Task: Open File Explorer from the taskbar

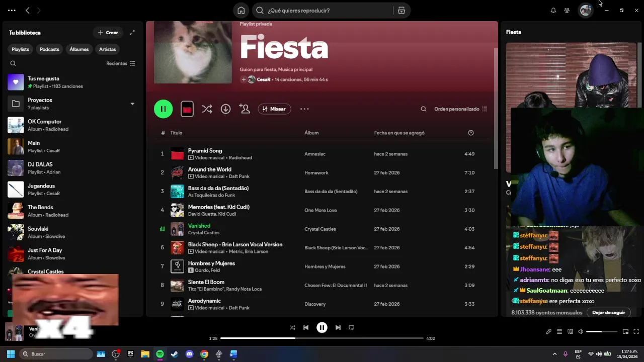Action: pyautogui.click(x=145, y=354)
